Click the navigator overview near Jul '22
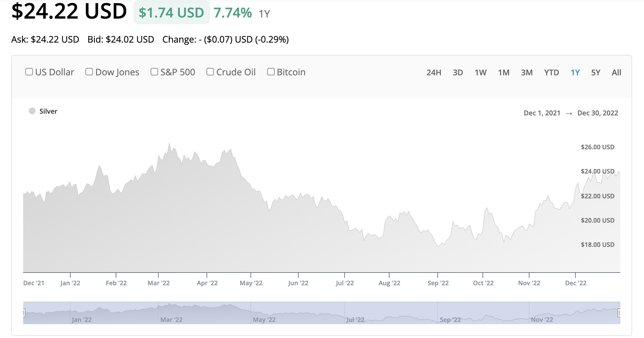Image resolution: width=644 pixels, height=338 pixels. pos(355,320)
